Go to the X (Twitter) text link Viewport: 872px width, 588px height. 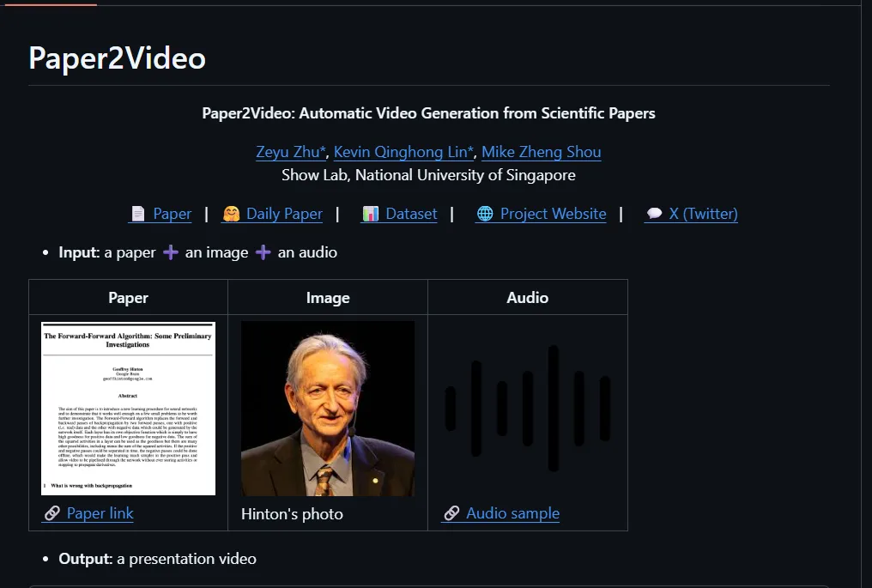(703, 214)
